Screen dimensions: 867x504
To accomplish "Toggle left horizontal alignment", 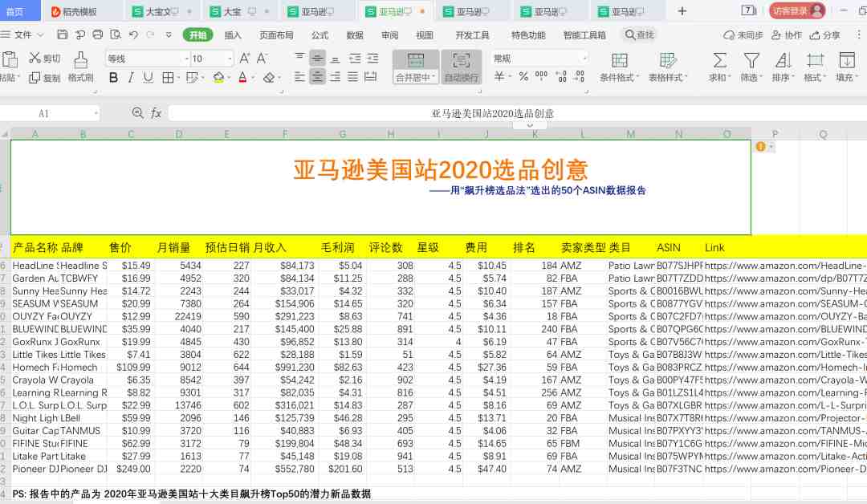I will 299,77.
